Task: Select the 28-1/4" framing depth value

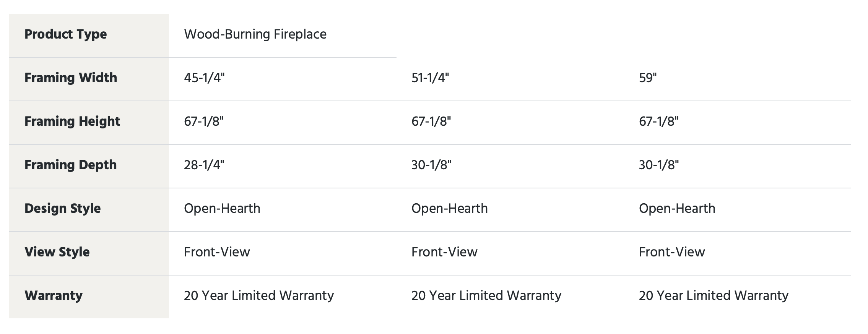Action: [x=204, y=165]
